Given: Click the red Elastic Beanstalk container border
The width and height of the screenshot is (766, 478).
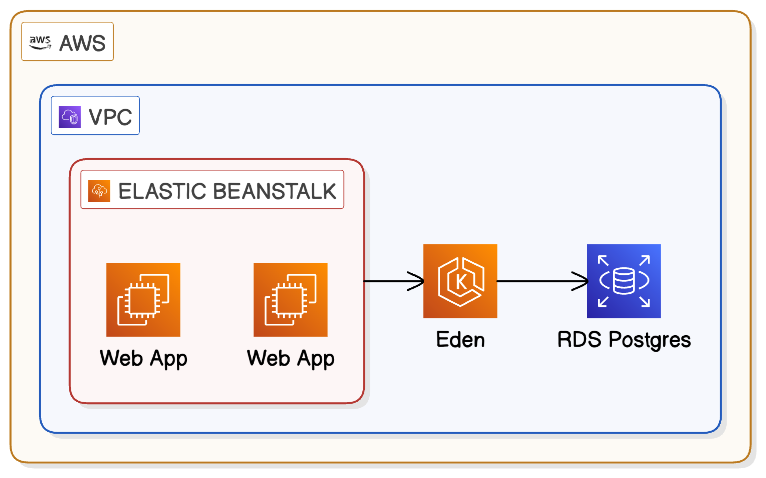Looking at the screenshot, I should point(70,300).
